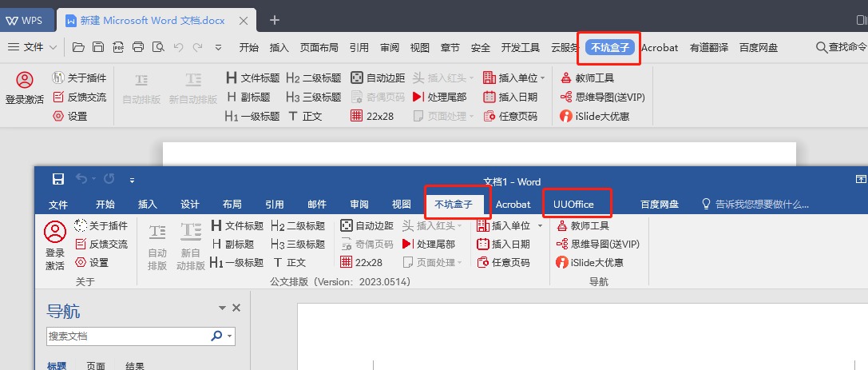Undo icon in WPS quick toolbar
The height and width of the screenshot is (370, 868).
click(178, 47)
